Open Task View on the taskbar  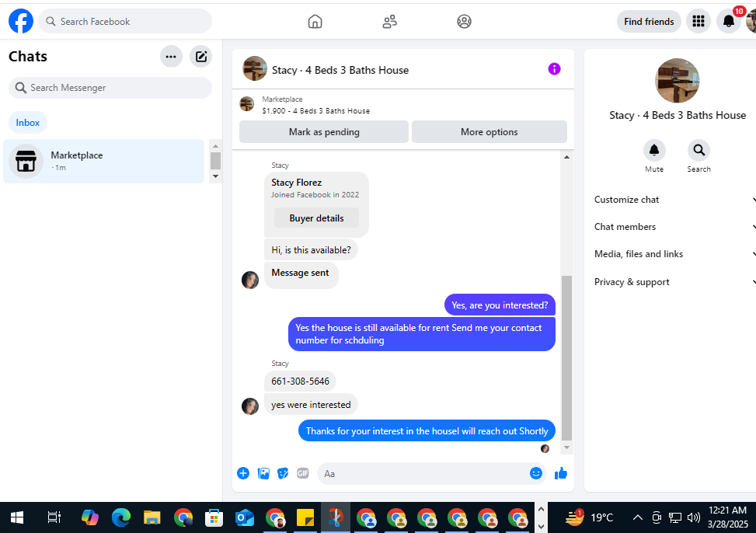[x=54, y=517]
